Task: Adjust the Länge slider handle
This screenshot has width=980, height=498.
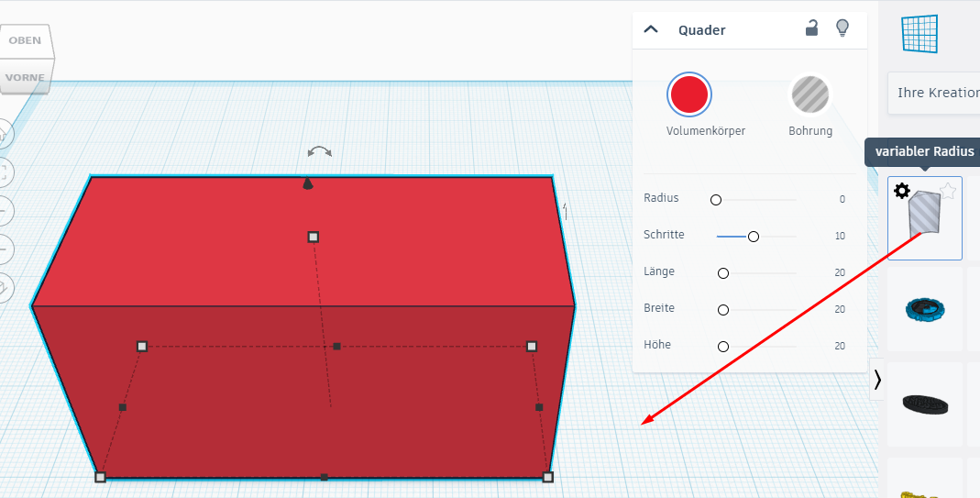Action: pyautogui.click(x=723, y=273)
